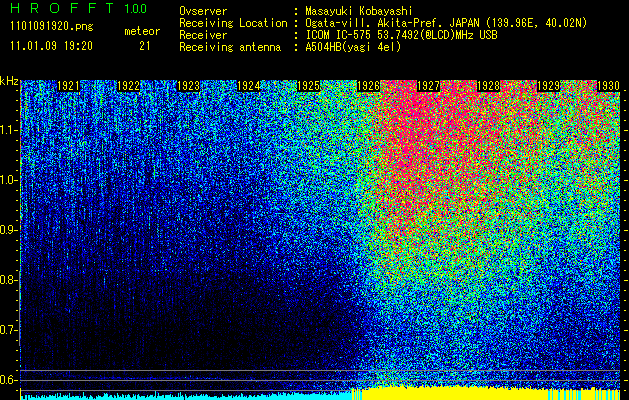Click the 0.7 frequency axis label
The image size is (629, 400).
(9, 330)
